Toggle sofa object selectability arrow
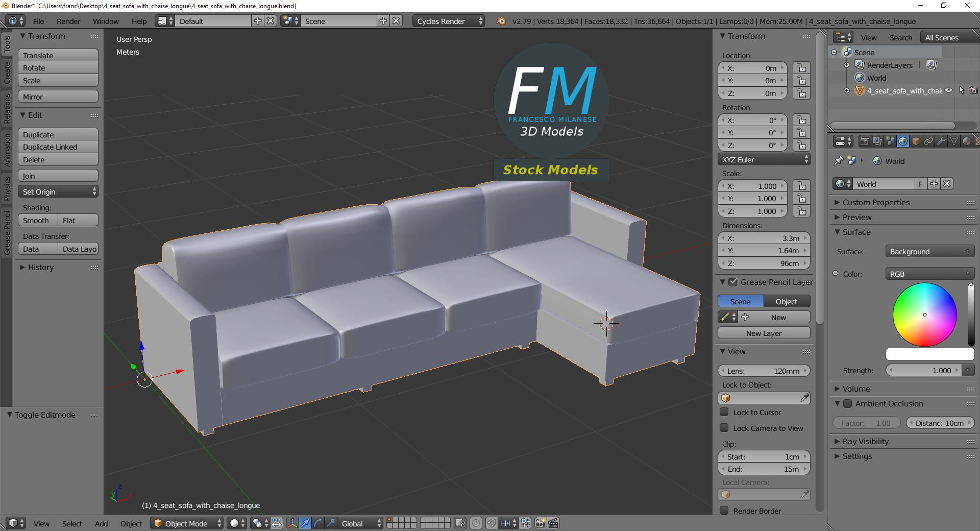This screenshot has width=980, height=531. click(962, 90)
